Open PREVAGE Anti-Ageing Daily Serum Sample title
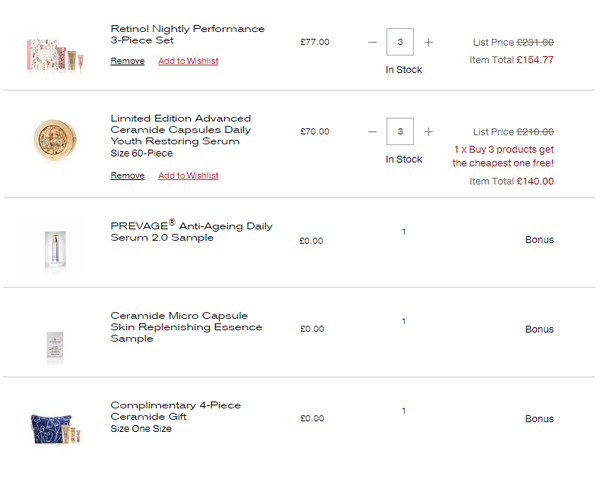This screenshot has width=606, height=493. (191, 231)
